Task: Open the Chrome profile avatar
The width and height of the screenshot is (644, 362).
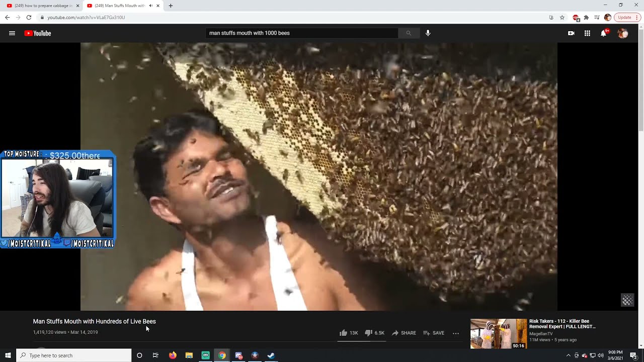Action: [x=607, y=17]
